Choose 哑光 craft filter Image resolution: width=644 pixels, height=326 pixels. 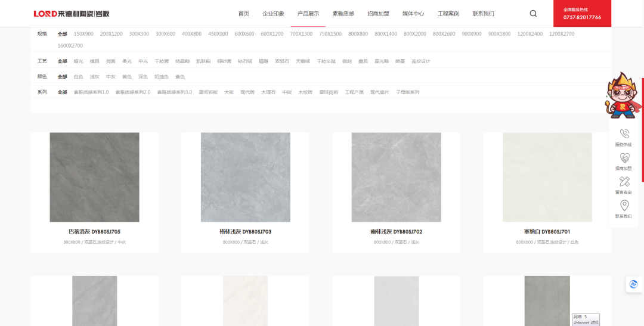point(79,61)
